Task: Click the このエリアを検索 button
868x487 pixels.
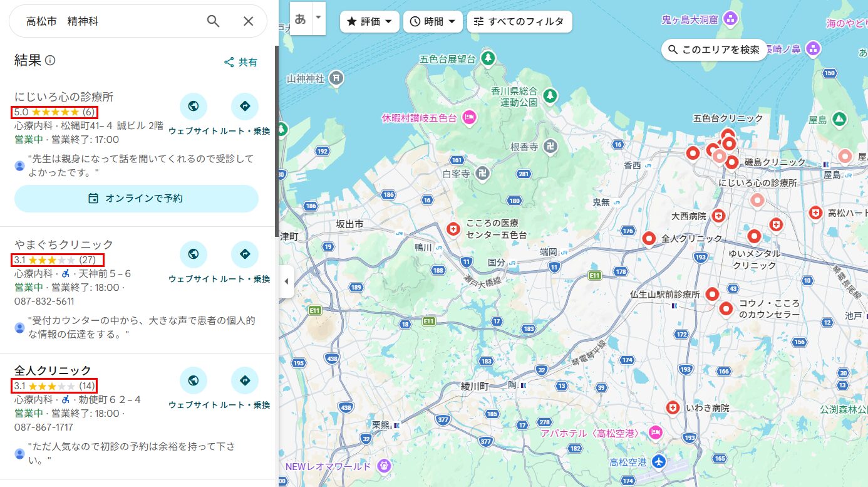Action: coord(713,50)
